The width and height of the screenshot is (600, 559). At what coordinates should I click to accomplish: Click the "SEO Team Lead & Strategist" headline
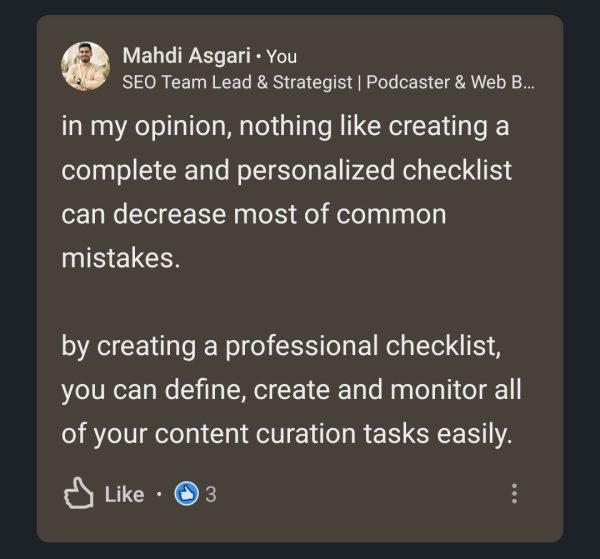(237, 82)
